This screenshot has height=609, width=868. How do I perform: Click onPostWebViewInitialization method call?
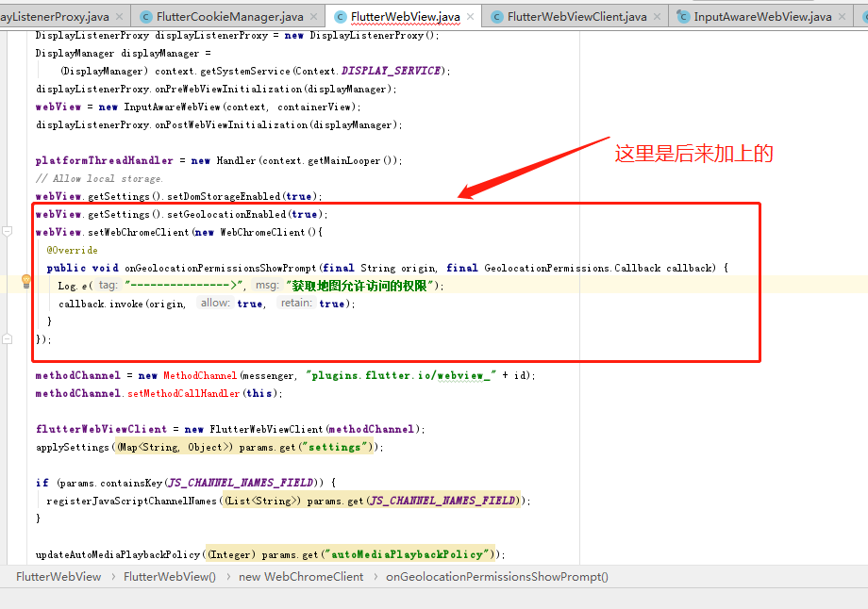(x=231, y=125)
